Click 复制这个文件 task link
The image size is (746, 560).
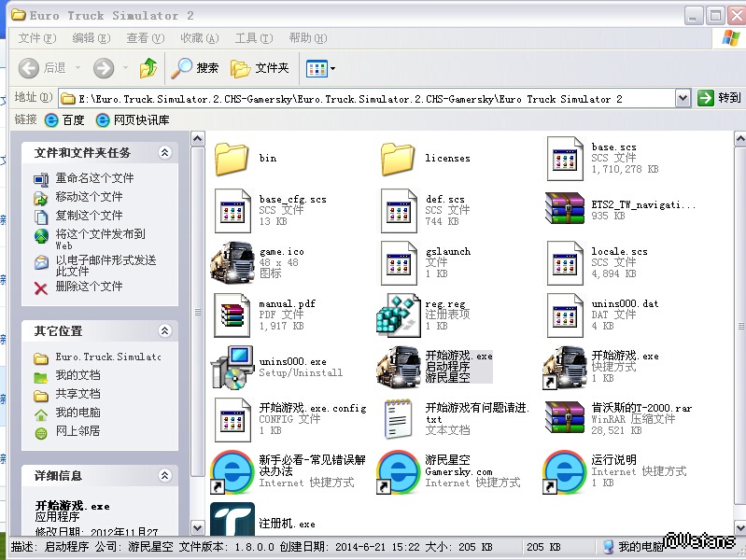click(x=89, y=215)
